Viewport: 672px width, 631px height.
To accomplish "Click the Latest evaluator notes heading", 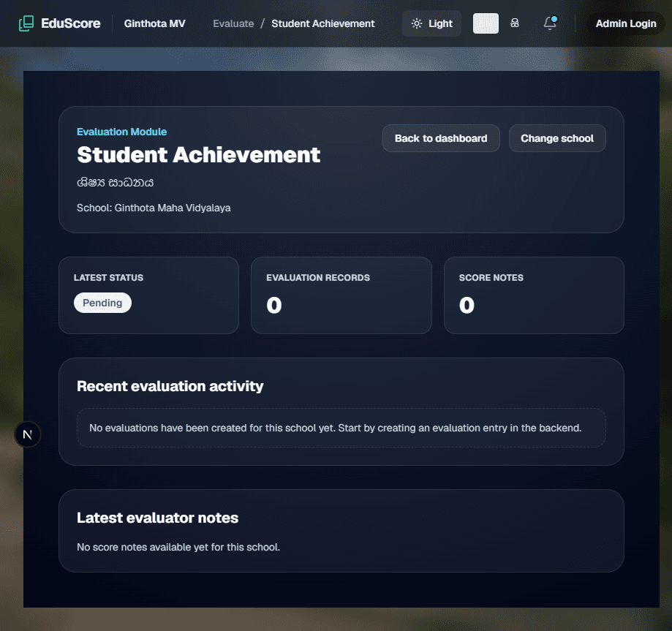I will click(x=158, y=518).
